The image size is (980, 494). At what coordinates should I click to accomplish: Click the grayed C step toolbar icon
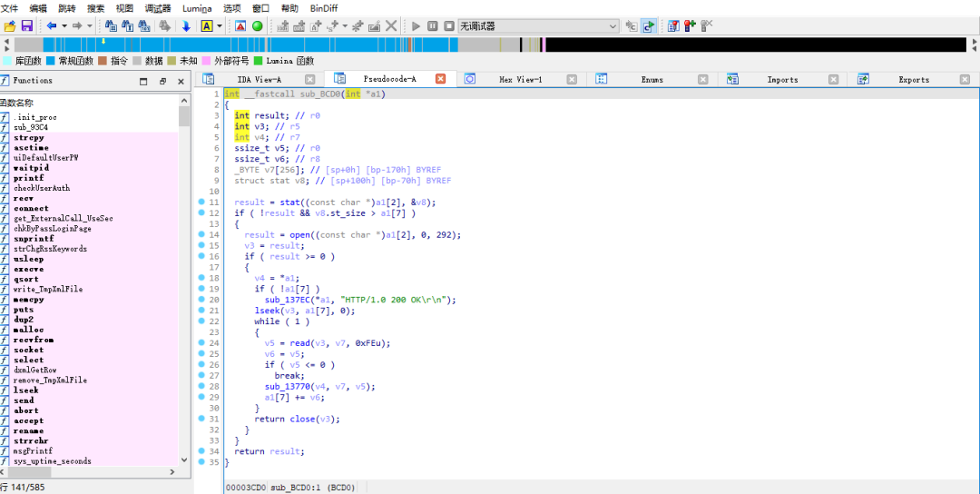coord(632,25)
